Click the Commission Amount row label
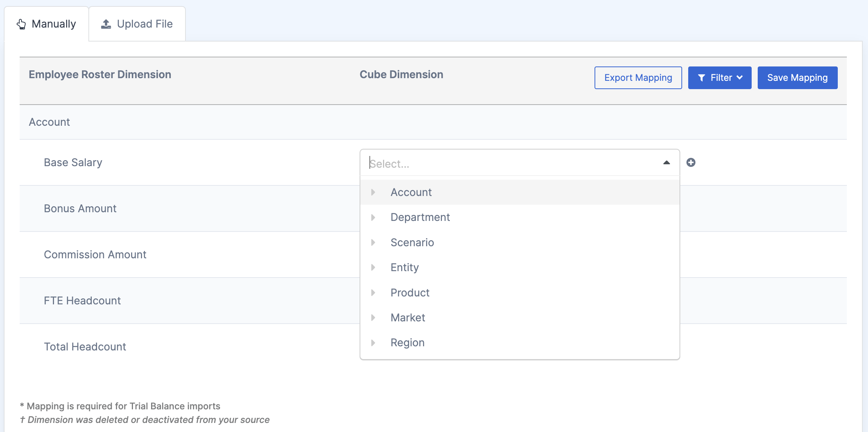Viewport: 868px width, 432px height. coord(95,255)
